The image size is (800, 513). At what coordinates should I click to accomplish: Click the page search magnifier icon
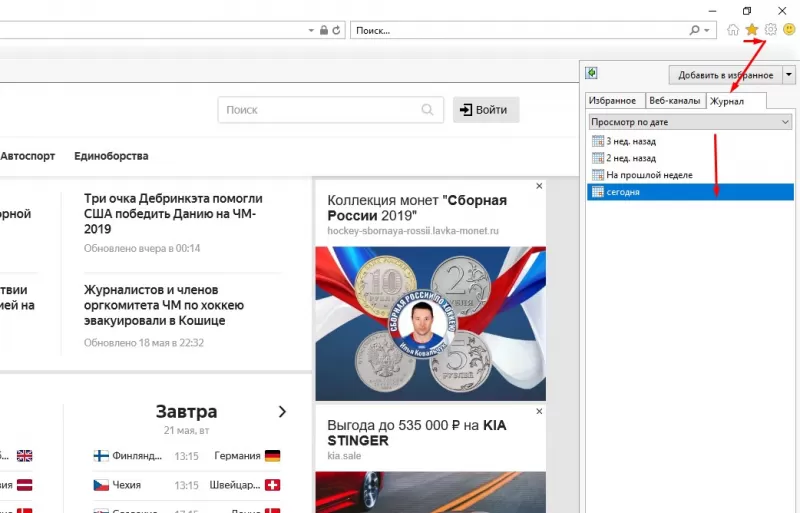click(x=428, y=110)
